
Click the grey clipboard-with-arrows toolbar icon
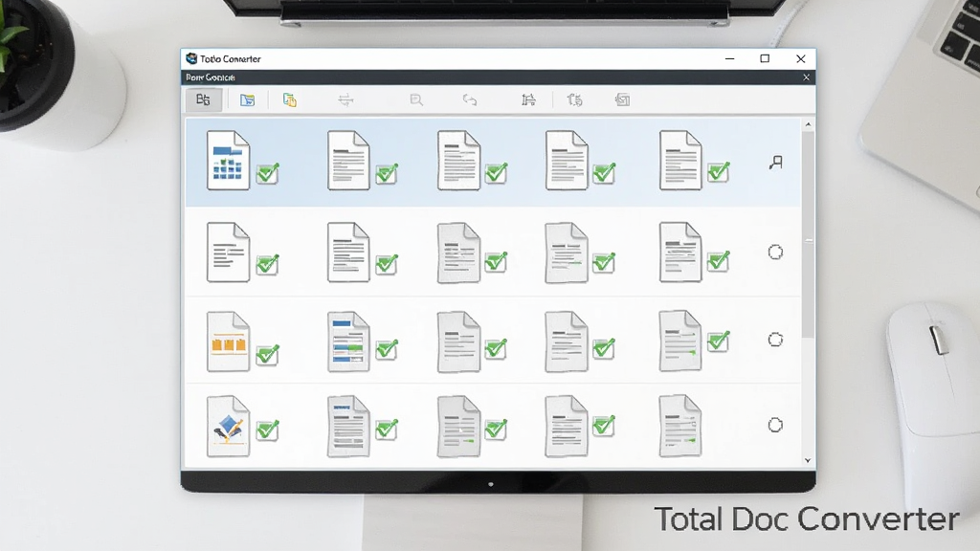point(574,99)
